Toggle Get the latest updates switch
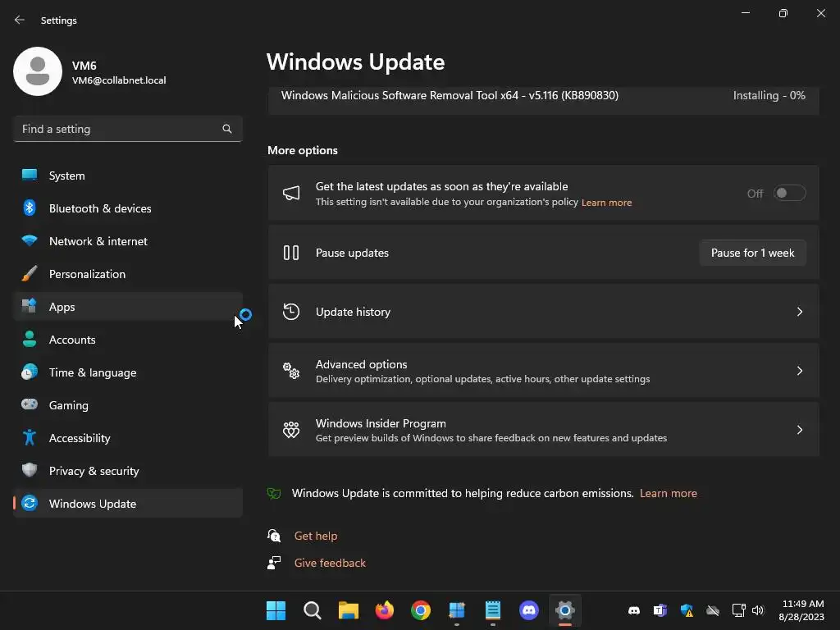Screen dimensions: 840x630 (x=789, y=194)
